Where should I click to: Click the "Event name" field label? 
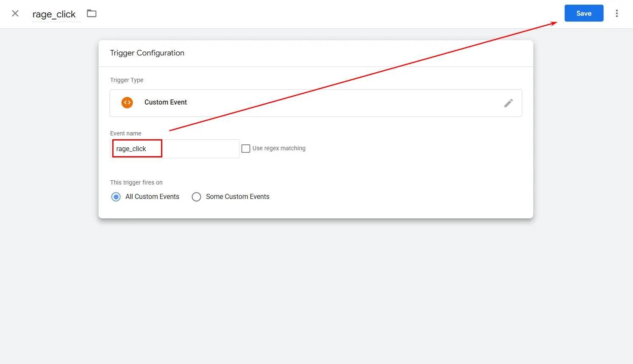(x=125, y=133)
